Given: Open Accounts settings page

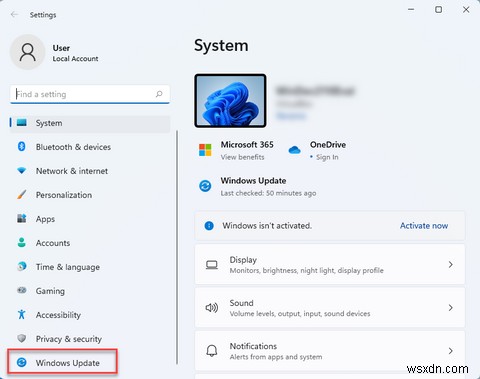Looking at the screenshot, I should [x=53, y=243].
